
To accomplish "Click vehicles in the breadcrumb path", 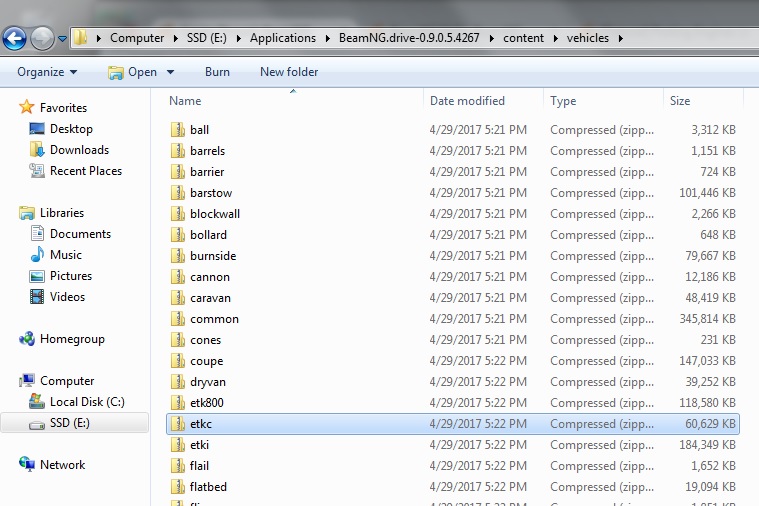I will tap(588, 38).
